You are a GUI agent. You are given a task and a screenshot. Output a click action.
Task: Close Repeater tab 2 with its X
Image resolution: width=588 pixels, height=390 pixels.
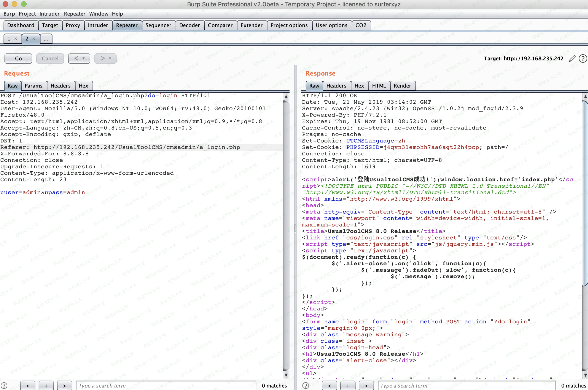pos(34,39)
